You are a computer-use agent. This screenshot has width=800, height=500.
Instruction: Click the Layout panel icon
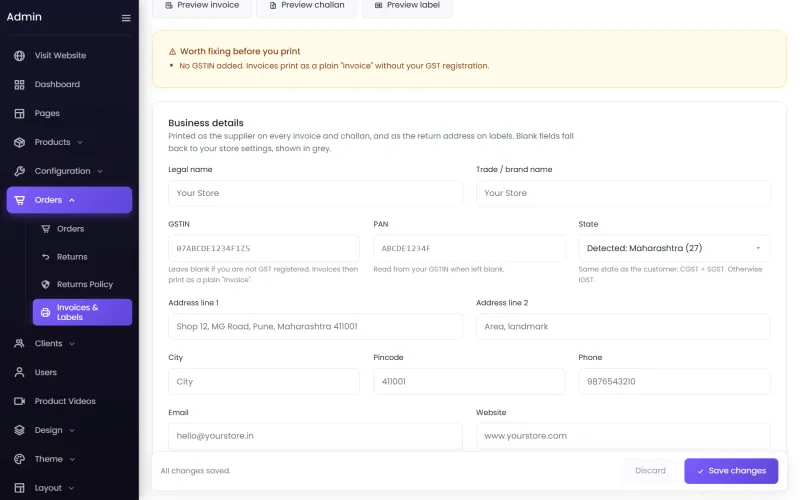click(x=19, y=488)
